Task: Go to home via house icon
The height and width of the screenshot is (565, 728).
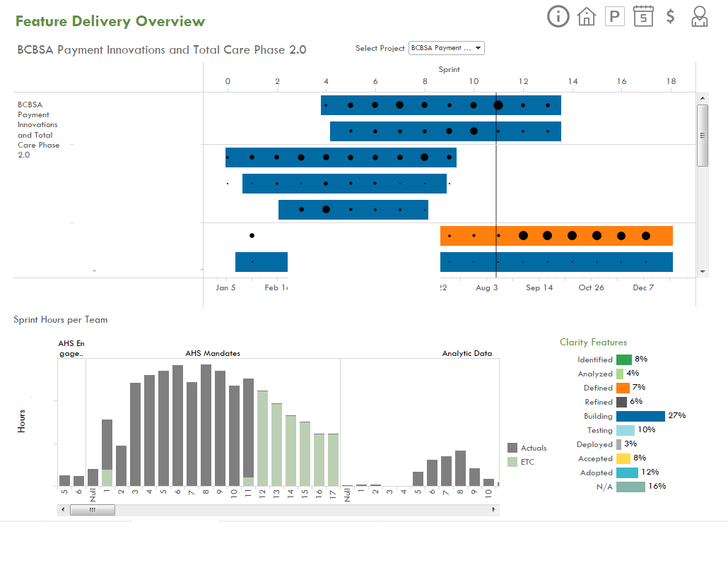Action: click(587, 16)
